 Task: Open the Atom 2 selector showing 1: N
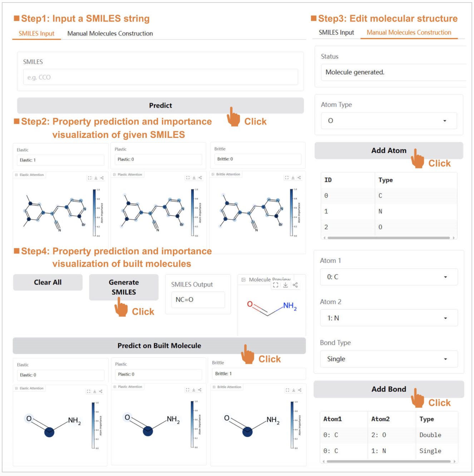(x=389, y=318)
